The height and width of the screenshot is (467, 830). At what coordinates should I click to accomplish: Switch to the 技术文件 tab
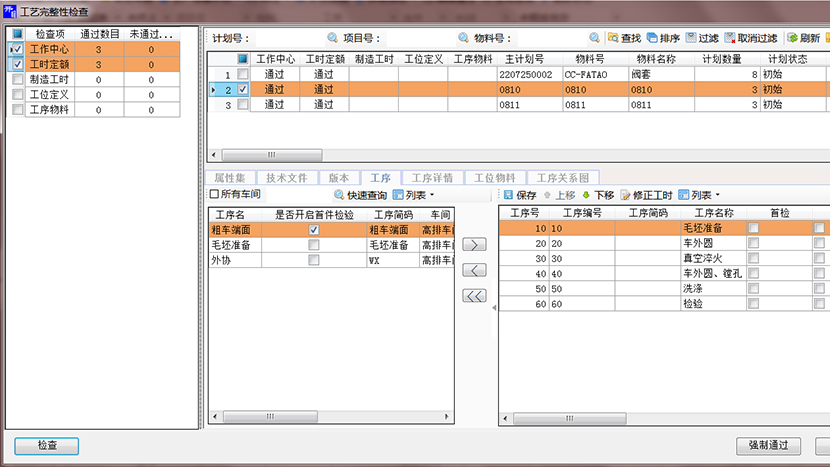pyautogui.click(x=286, y=177)
